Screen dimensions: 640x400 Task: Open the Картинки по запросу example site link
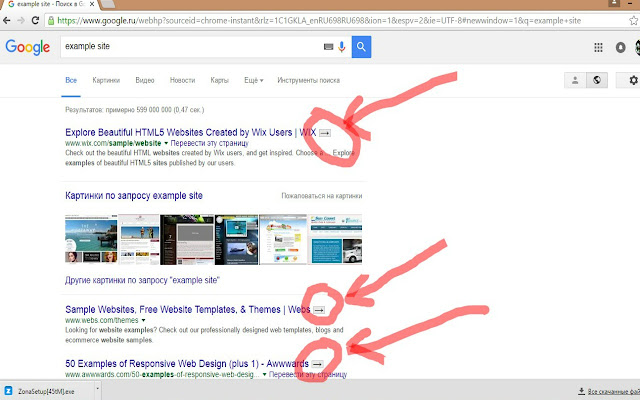(134, 196)
